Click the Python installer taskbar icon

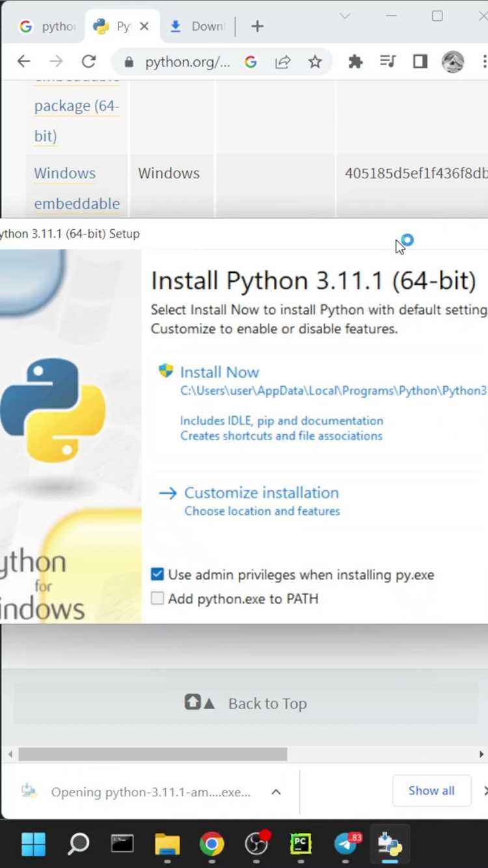click(x=390, y=844)
